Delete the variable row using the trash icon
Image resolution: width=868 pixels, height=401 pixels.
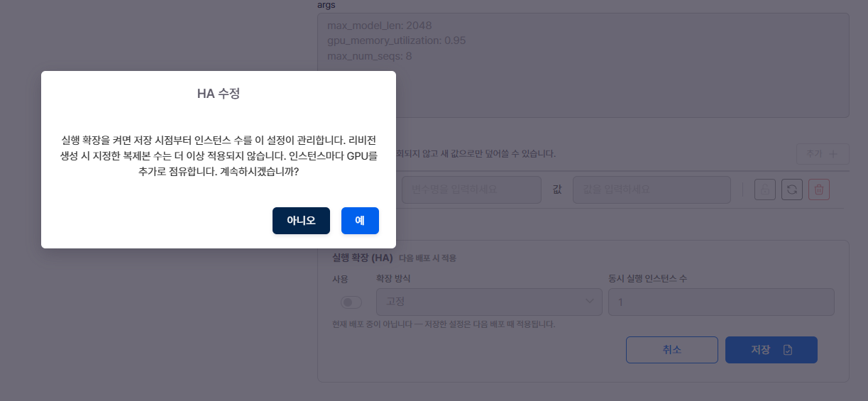(819, 189)
